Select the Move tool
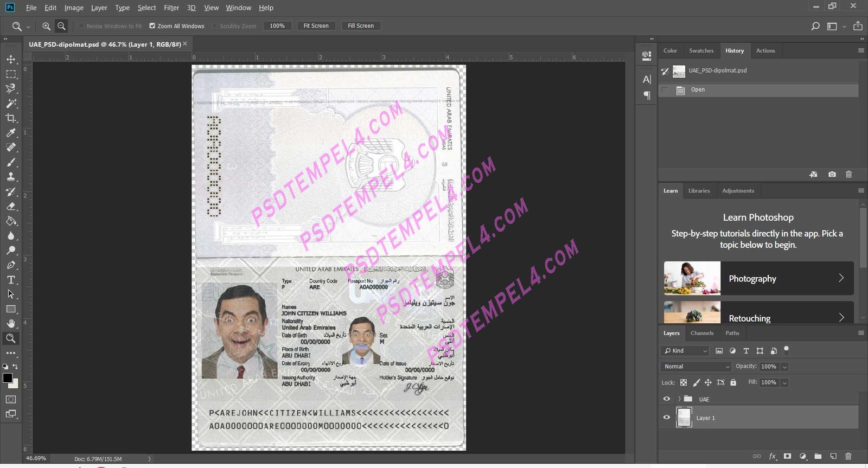868x468 pixels. [11, 59]
